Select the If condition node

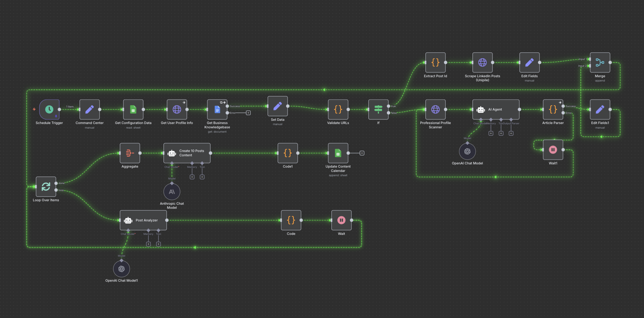coord(378,110)
